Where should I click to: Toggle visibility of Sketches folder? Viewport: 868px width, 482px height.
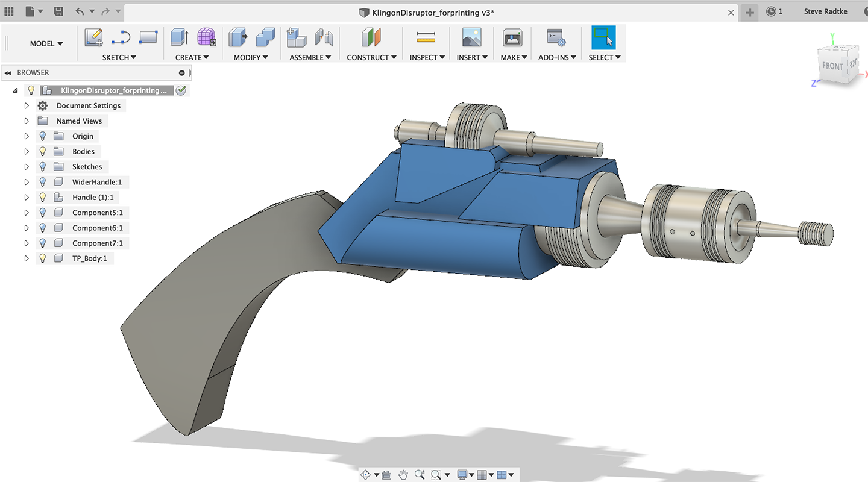(43, 166)
